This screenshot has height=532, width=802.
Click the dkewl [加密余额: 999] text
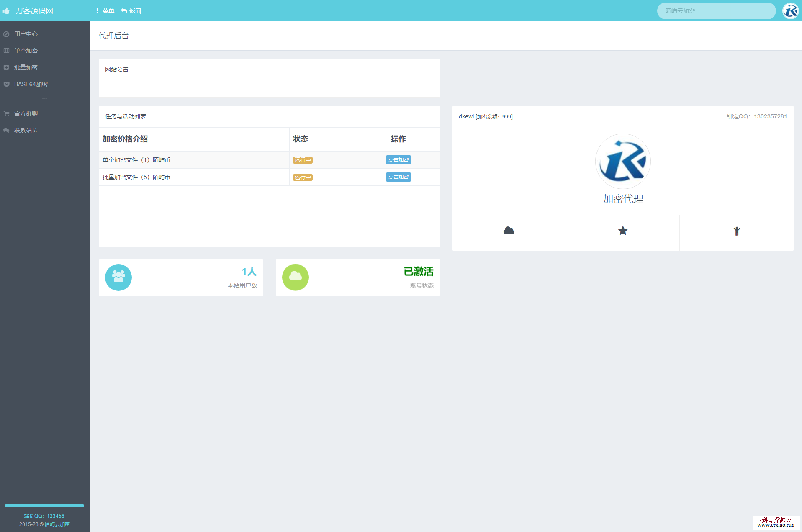coord(486,116)
